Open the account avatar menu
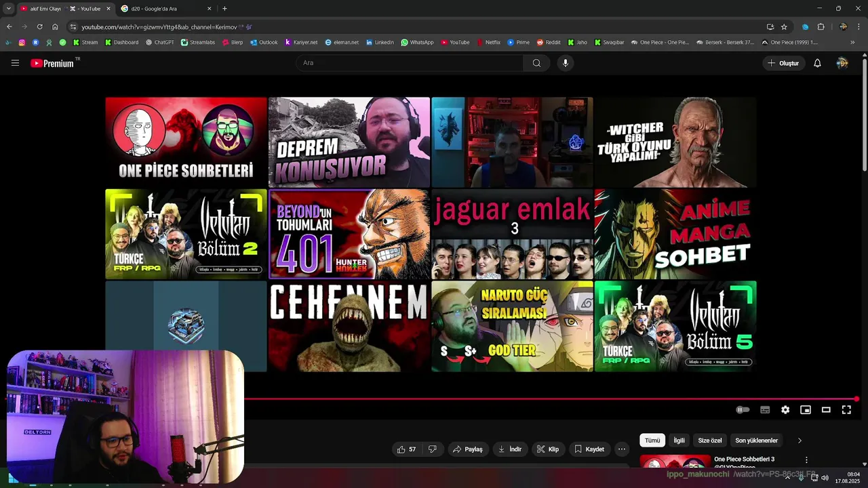868x488 pixels. 842,63
